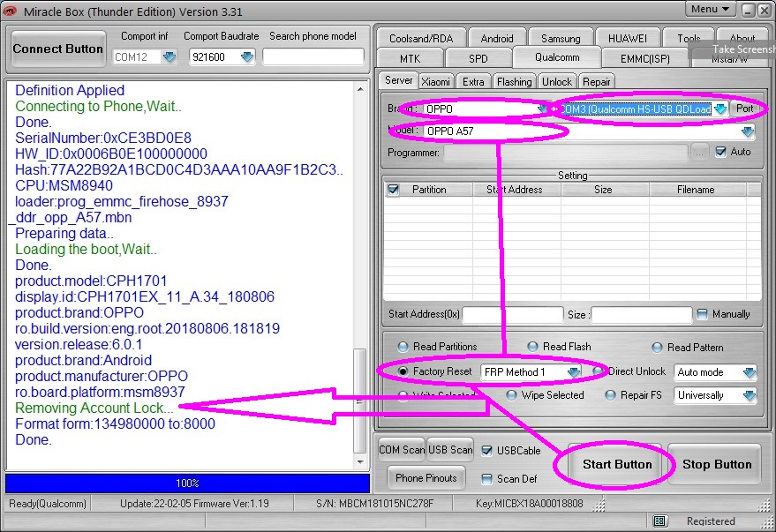This screenshot has width=776, height=532.
Task: Open the Auto mode dropdown
Action: (x=750, y=371)
